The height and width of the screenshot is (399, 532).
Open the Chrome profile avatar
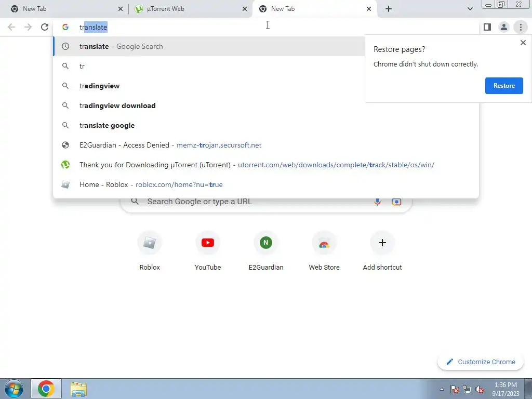[504, 27]
